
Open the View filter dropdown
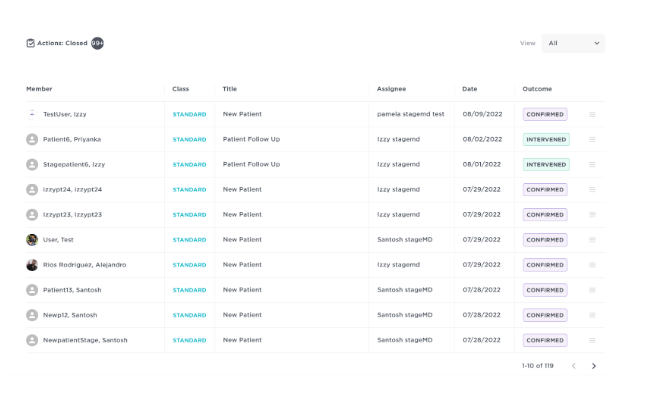pyautogui.click(x=573, y=43)
